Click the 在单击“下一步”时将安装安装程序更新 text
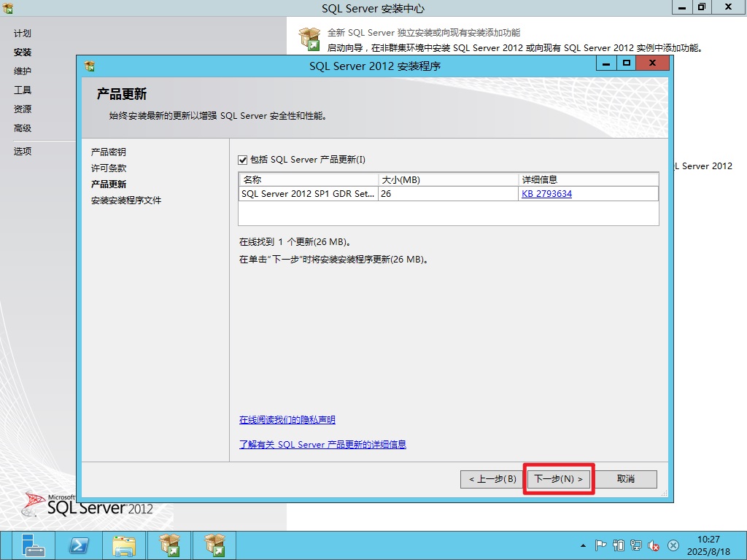The width and height of the screenshot is (747, 560). (x=333, y=260)
